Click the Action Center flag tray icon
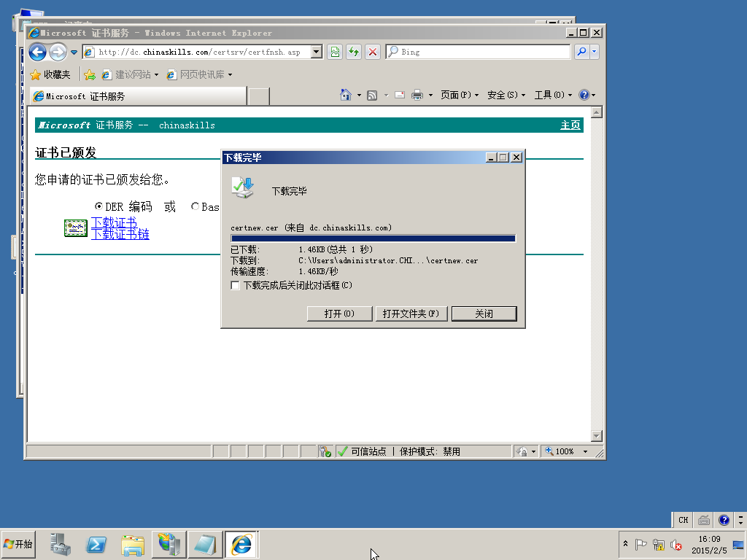This screenshot has height=560, width=747. point(640,544)
